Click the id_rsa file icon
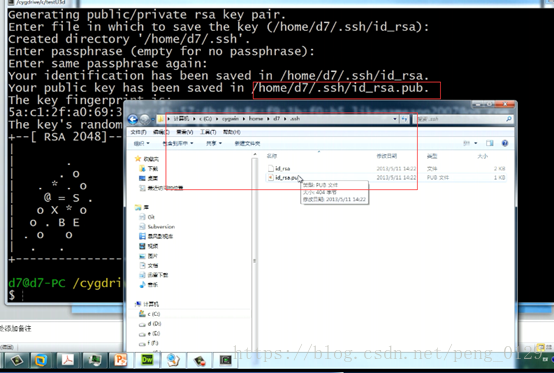The width and height of the screenshot is (554, 373). 271,168
